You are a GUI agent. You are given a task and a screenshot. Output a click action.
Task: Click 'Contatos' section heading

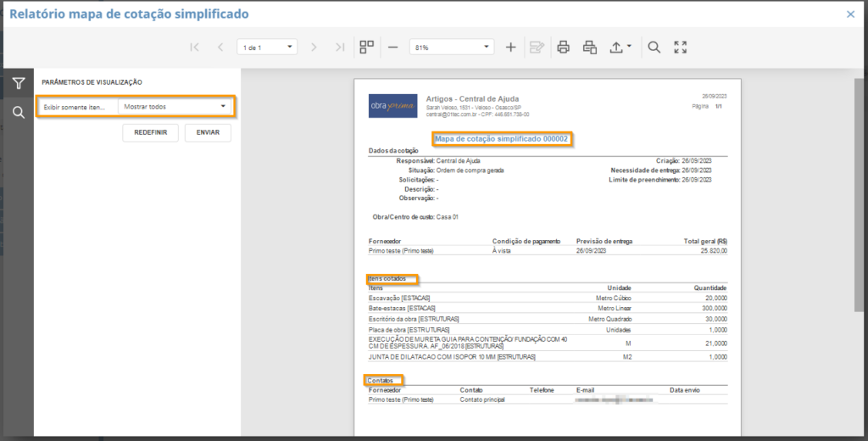coord(381,381)
